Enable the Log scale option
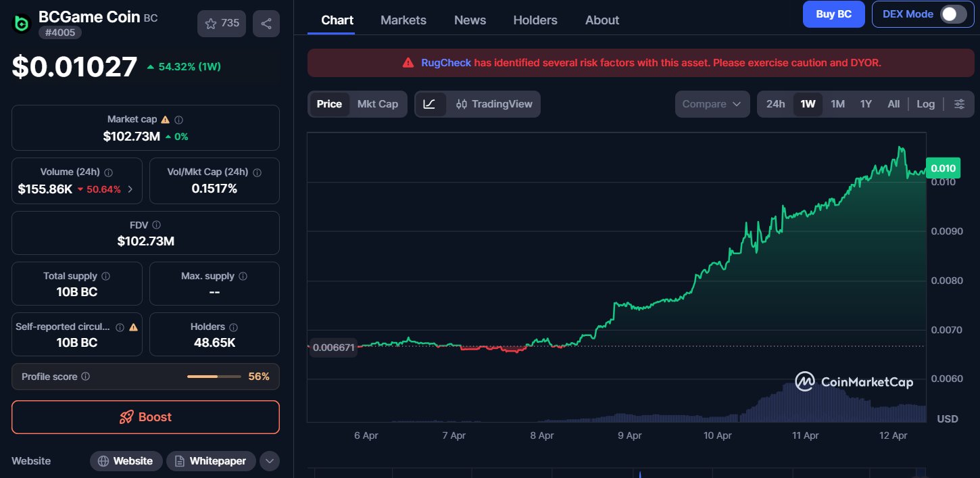This screenshot has width=980, height=478. [x=925, y=104]
